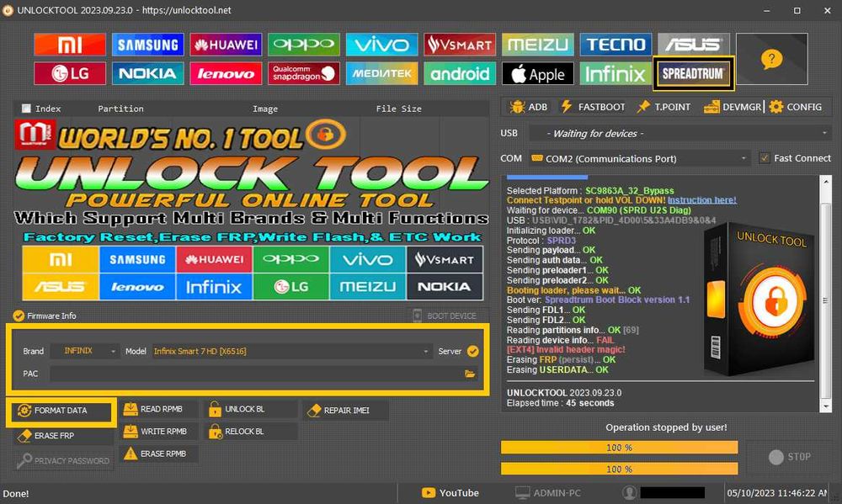Click the FORMAT DATA button
Viewport: 842px width, 504px height.
(61, 411)
